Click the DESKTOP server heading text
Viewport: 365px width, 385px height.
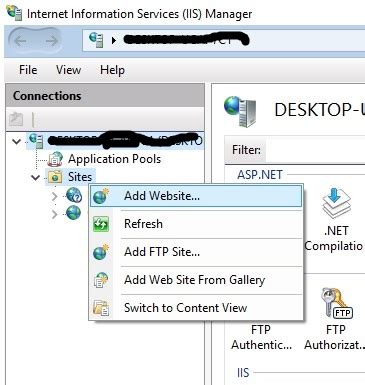pyautogui.click(x=319, y=110)
